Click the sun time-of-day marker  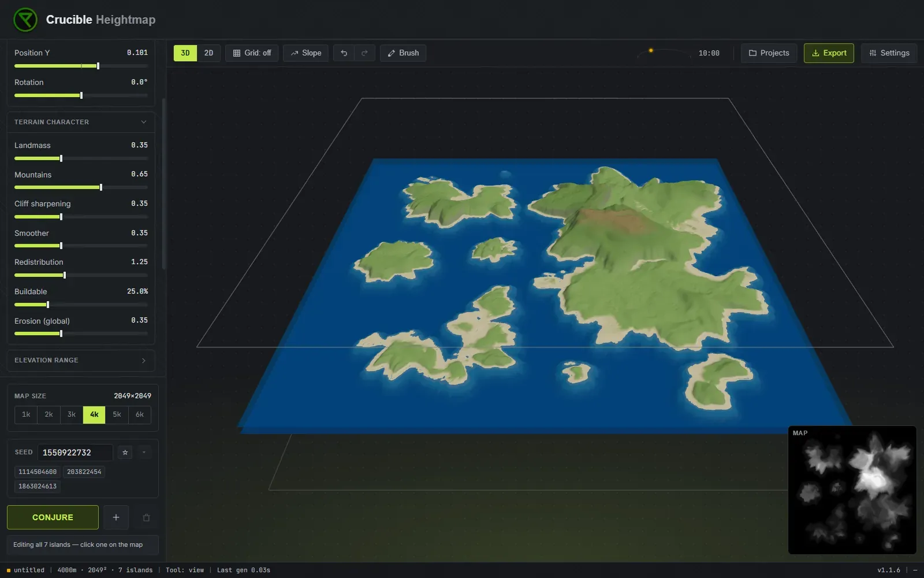point(651,50)
